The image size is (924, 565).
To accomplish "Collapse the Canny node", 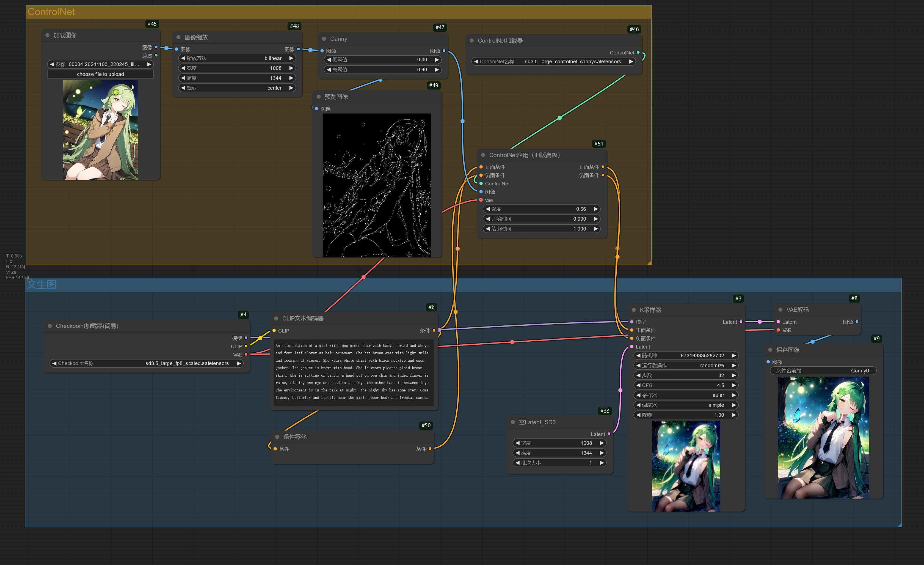I will click(324, 39).
